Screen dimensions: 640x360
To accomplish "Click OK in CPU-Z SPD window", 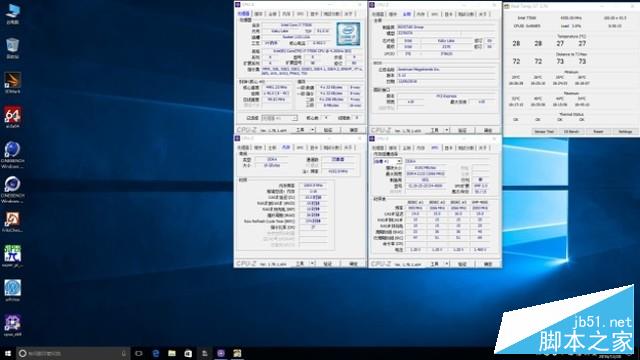I will point(488,264).
